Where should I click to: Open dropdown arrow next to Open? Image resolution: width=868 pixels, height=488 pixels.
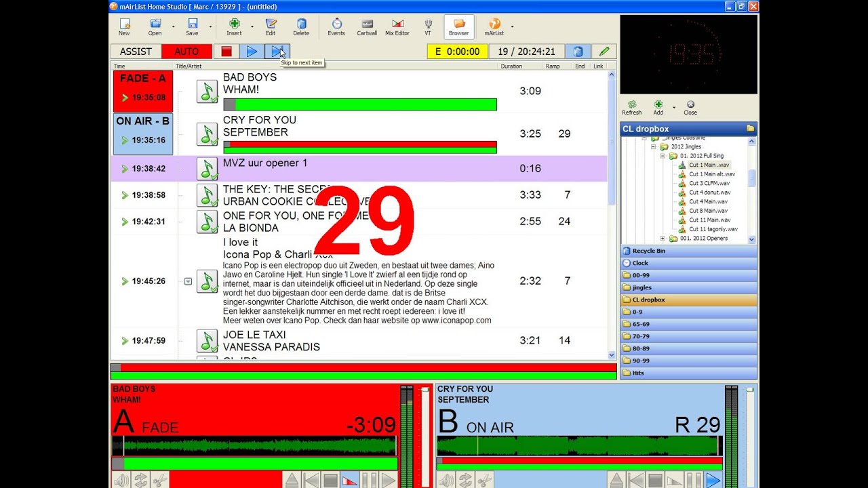[x=173, y=27]
